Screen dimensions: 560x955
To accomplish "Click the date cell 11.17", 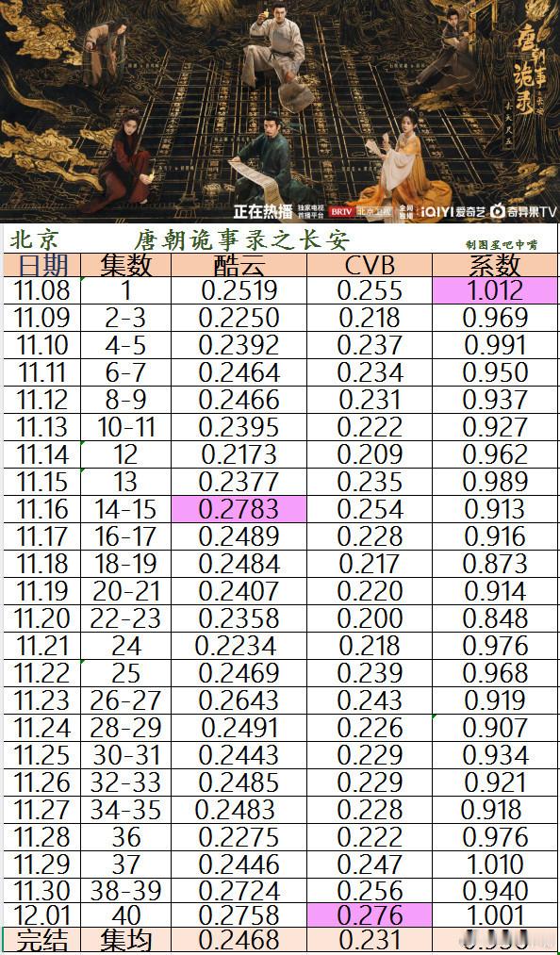I will [x=42, y=536].
